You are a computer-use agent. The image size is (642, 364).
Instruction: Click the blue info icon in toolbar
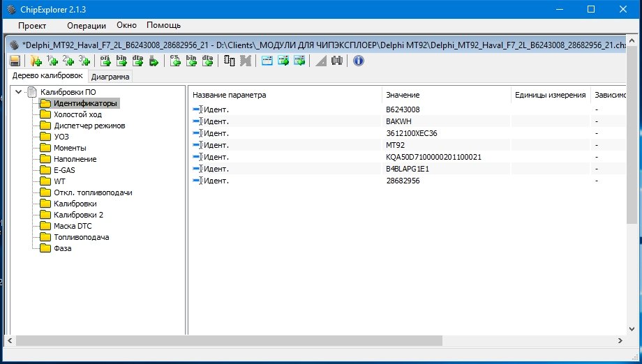(359, 61)
